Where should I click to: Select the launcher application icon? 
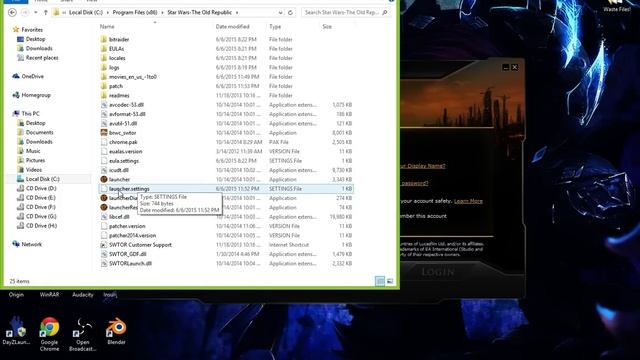104,180
